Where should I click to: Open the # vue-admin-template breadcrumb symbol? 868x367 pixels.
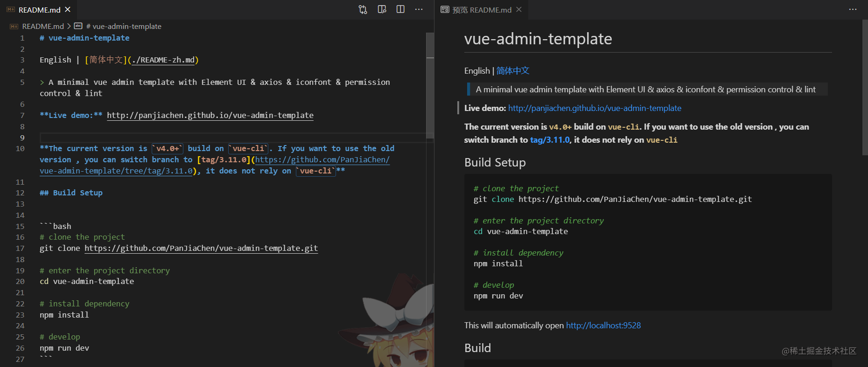pos(124,26)
